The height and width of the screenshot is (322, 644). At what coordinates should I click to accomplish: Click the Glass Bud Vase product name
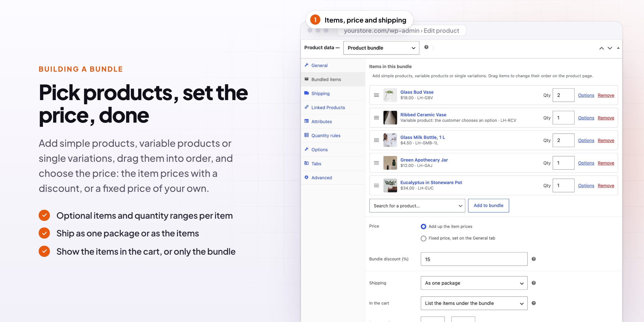coord(417,92)
